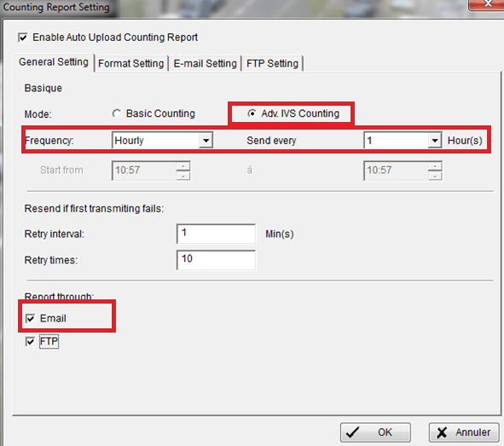The height and width of the screenshot is (446, 504).
Task: Decrease the end time spinner down arrow
Action: 435,176
